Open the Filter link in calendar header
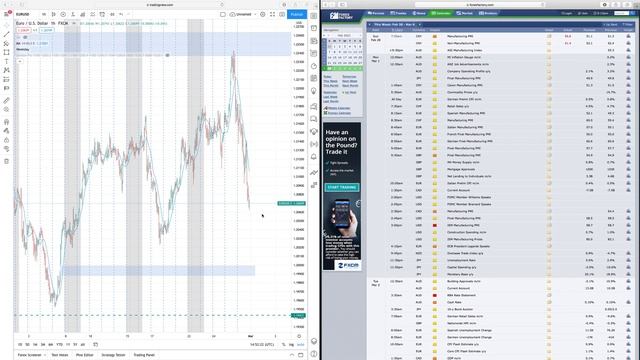Viewport: 640px width, 360px height. click(629, 24)
